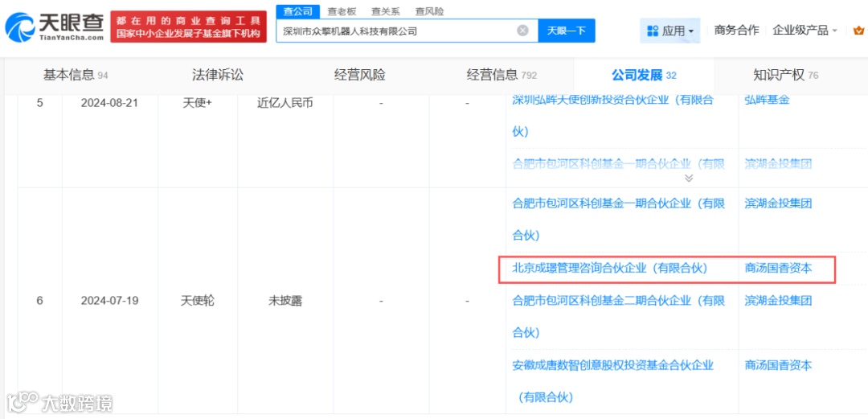Select the 天使轮 round cell
Image resolution: width=868 pixels, height=419 pixels.
pyautogui.click(x=198, y=301)
